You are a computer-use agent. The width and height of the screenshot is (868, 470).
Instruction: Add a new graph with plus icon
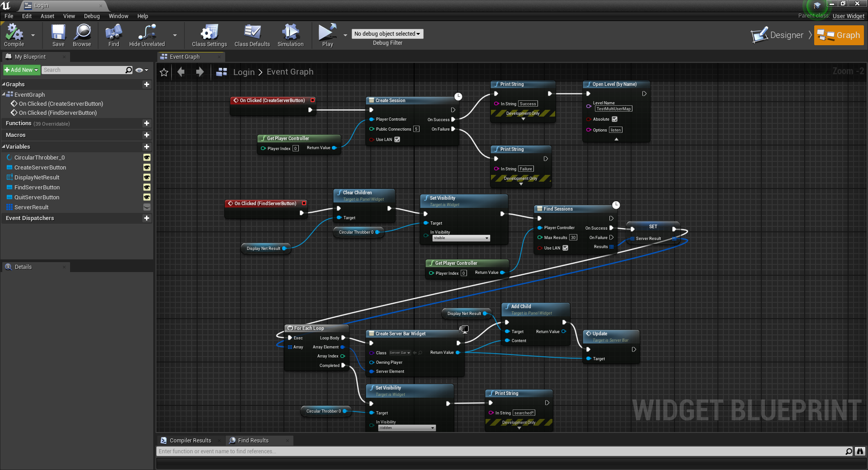146,85
